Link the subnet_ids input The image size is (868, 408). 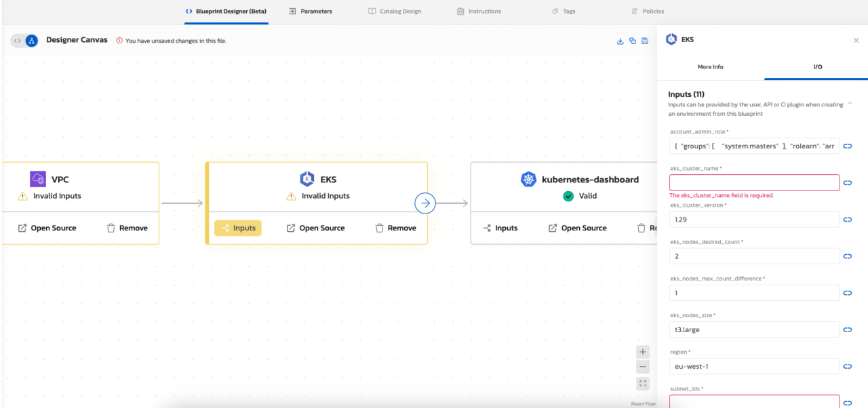[848, 403]
